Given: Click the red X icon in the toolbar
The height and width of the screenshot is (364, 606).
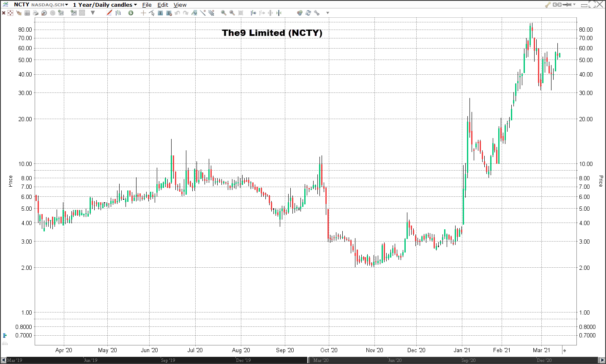Looking at the screenshot, I should pyautogui.click(x=4, y=13).
